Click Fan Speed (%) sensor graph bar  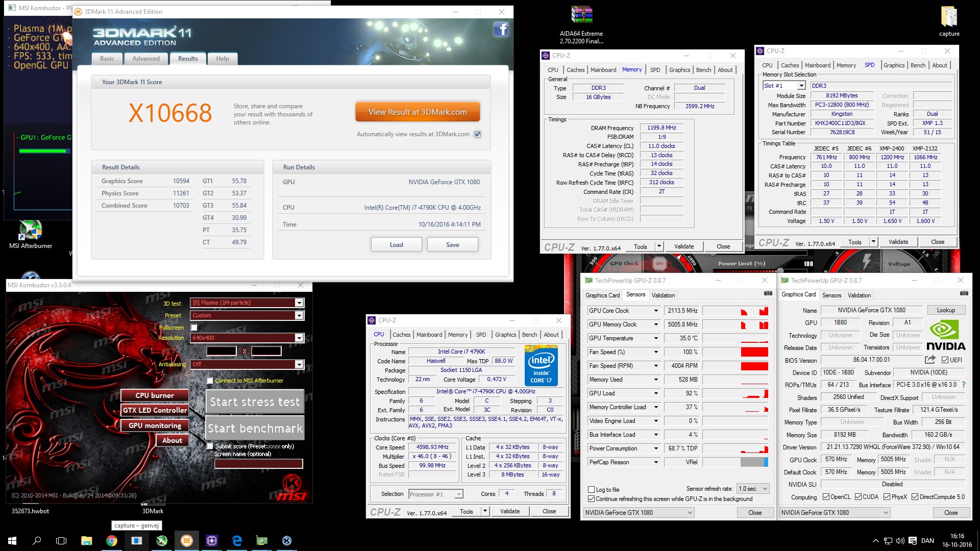pos(735,352)
